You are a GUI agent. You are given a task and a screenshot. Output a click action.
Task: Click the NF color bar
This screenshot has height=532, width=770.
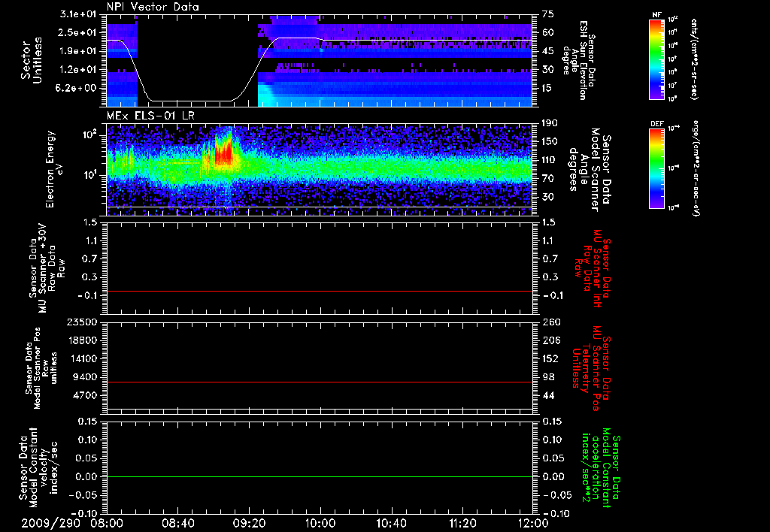click(x=657, y=59)
